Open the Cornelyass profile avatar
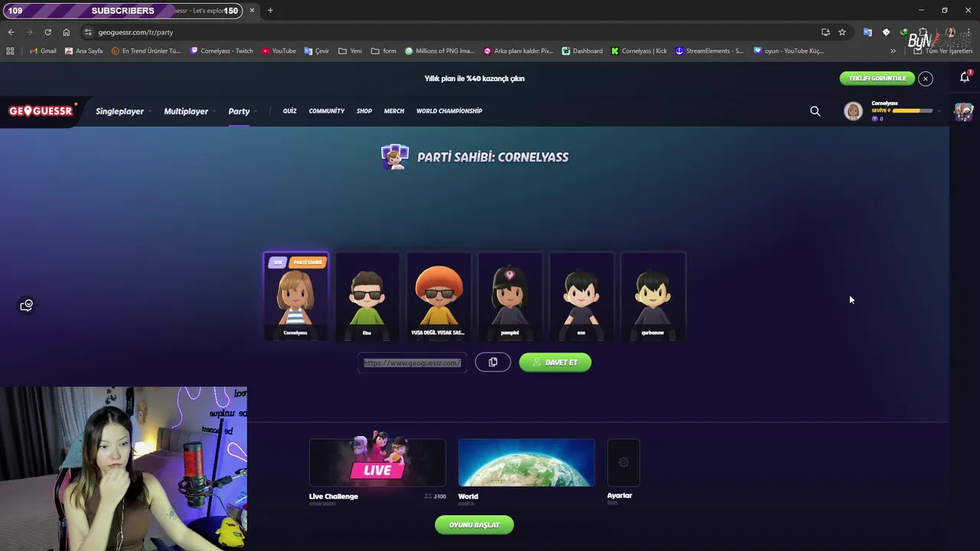Viewport: 980px width, 551px height. coord(853,112)
